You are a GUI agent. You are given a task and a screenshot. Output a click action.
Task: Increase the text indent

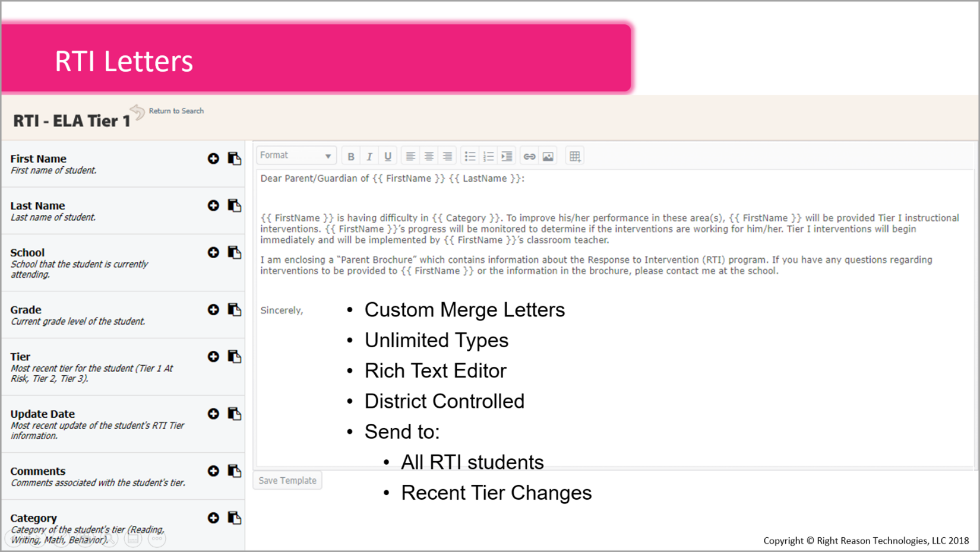pos(507,155)
